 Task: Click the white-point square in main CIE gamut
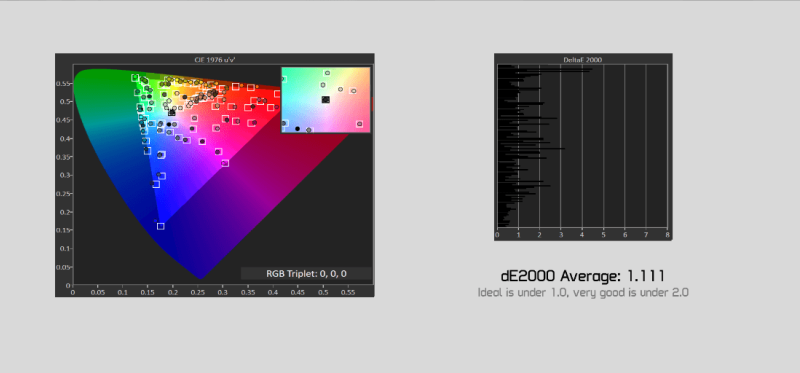click(172, 113)
